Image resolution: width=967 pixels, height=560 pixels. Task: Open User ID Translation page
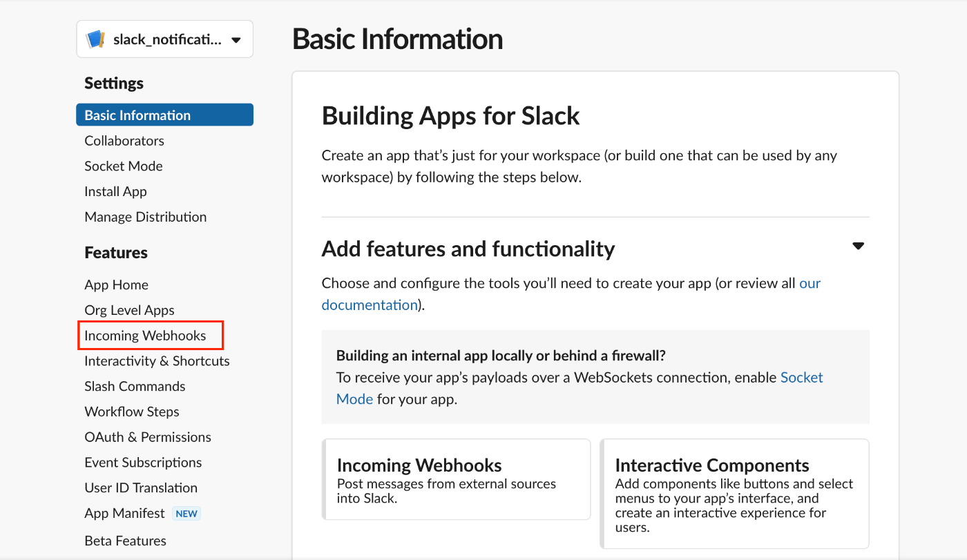point(141,488)
